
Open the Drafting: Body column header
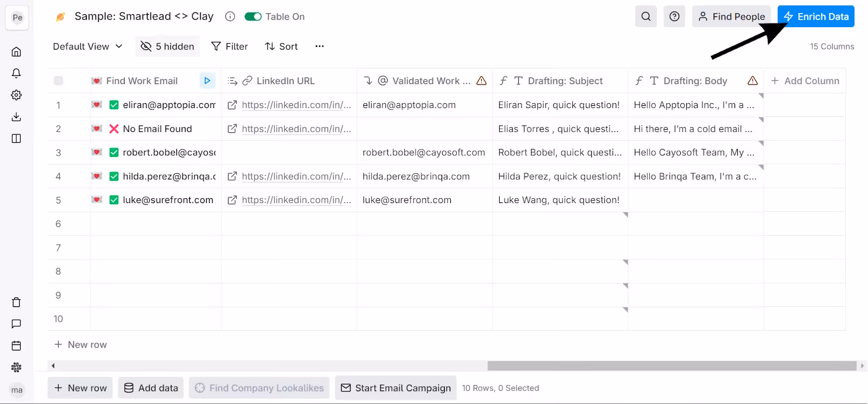(696, 81)
